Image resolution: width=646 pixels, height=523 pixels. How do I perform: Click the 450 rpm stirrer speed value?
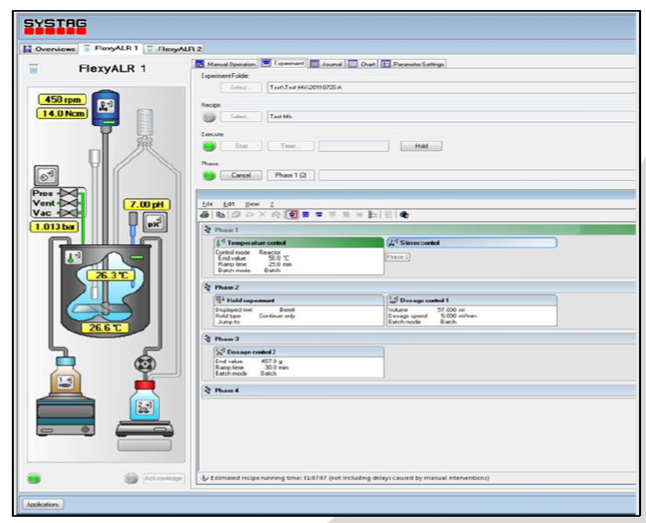(64, 99)
